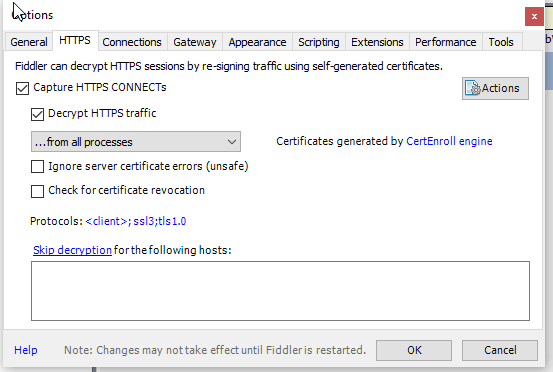Show the Extensions tab
Image resolution: width=553 pixels, height=372 pixels.
[377, 42]
